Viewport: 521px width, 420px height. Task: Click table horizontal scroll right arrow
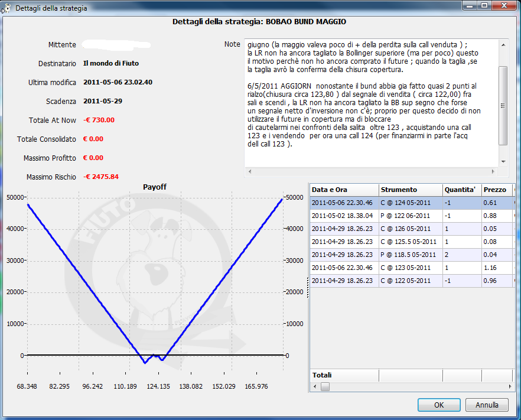point(510,386)
